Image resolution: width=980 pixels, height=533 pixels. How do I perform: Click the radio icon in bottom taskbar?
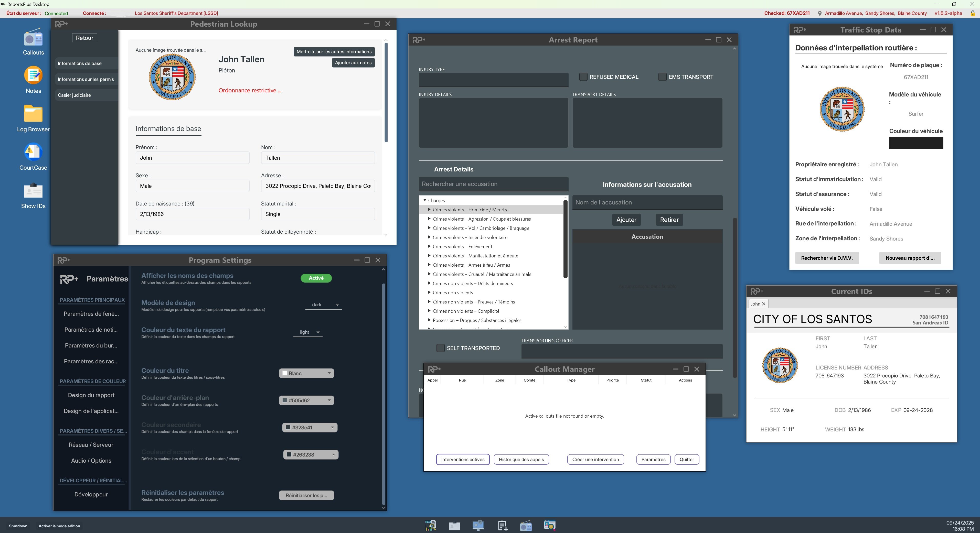[526, 526]
